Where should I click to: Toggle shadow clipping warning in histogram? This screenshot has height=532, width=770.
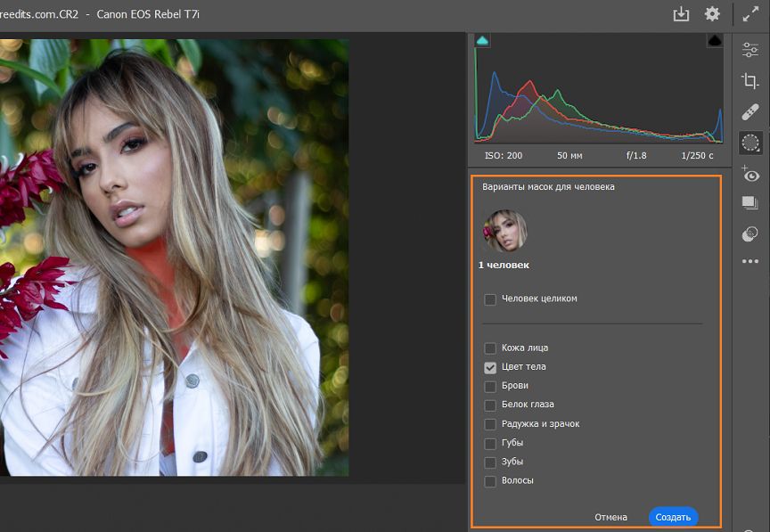tap(482, 40)
